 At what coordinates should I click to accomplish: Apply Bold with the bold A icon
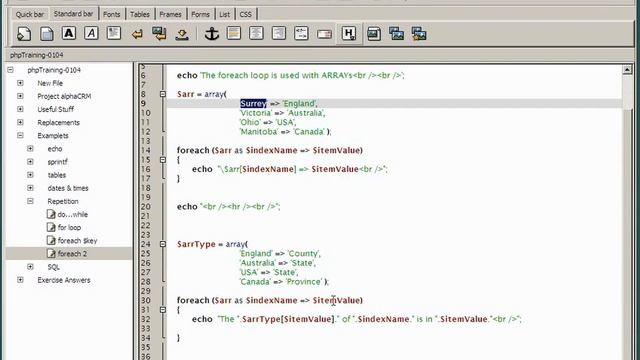tap(69, 33)
